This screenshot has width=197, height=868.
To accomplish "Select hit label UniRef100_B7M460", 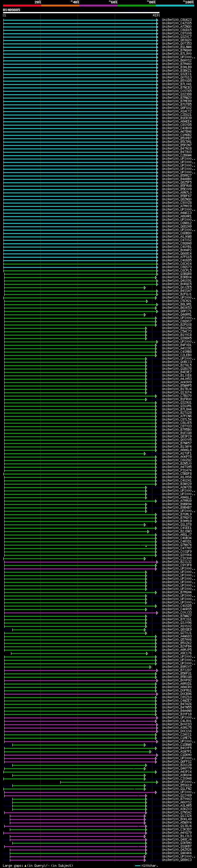I will coord(177,64).
